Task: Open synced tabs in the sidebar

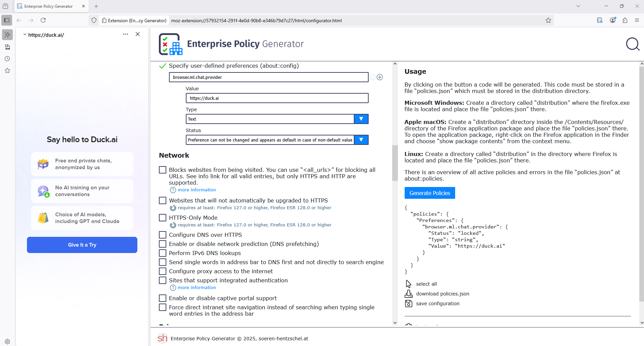Action: [x=7, y=47]
